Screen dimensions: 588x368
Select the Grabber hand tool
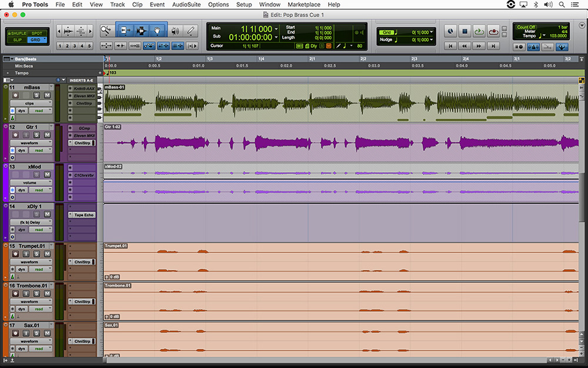click(157, 29)
